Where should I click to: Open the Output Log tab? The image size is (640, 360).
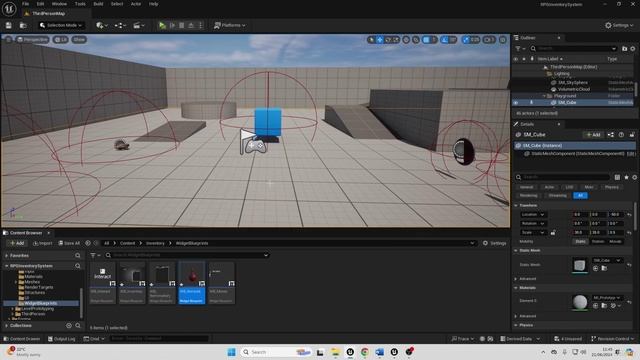tap(61, 339)
